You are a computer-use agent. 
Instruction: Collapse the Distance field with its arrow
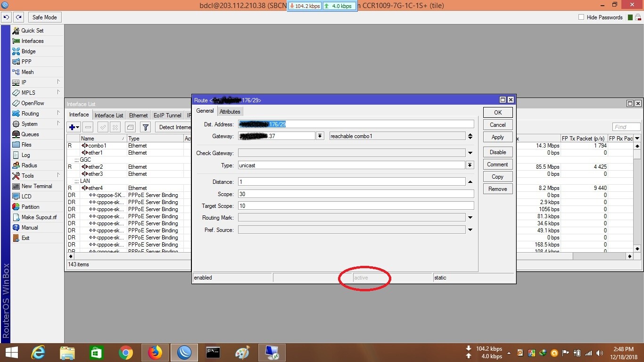[470, 182]
